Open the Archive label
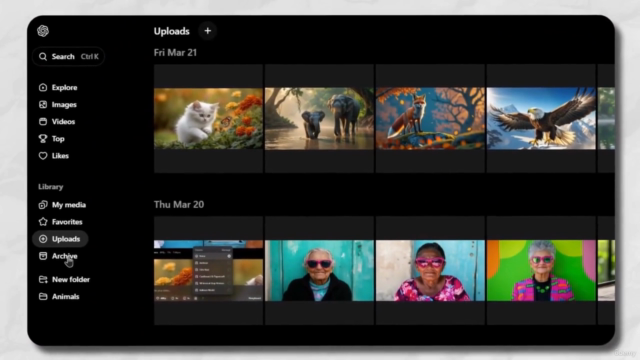Image resolution: width=640 pixels, height=360 pixels. coord(64,256)
